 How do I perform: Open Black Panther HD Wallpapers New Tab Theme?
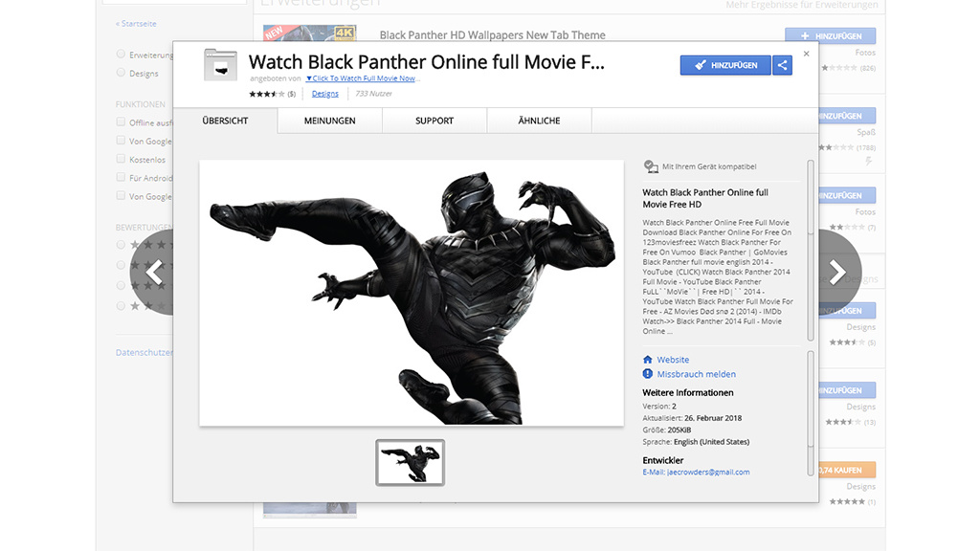coord(493,35)
